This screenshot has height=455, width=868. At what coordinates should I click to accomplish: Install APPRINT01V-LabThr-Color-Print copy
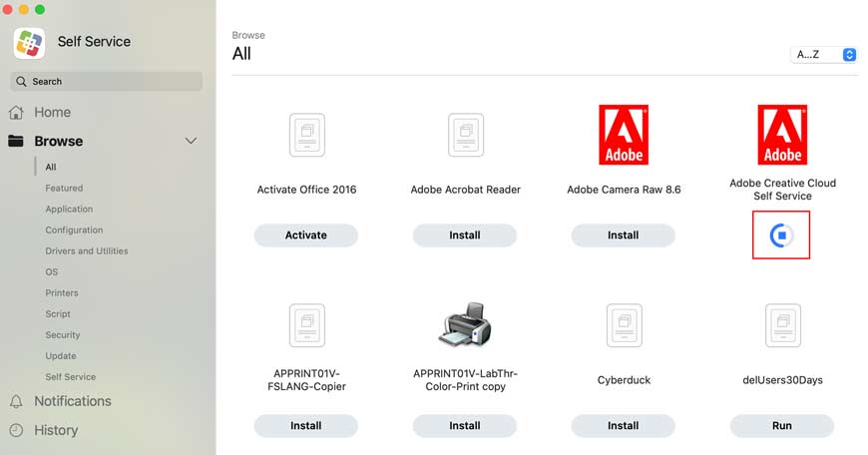465,426
